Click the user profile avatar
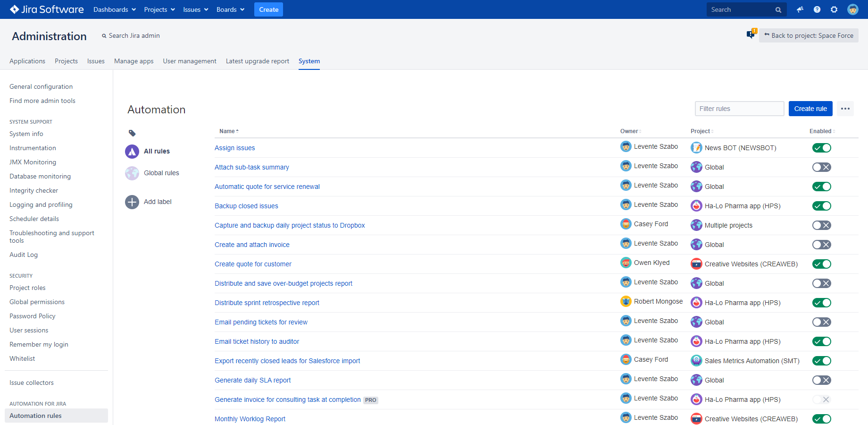Screen dimensions: 868x425 [x=852, y=9]
